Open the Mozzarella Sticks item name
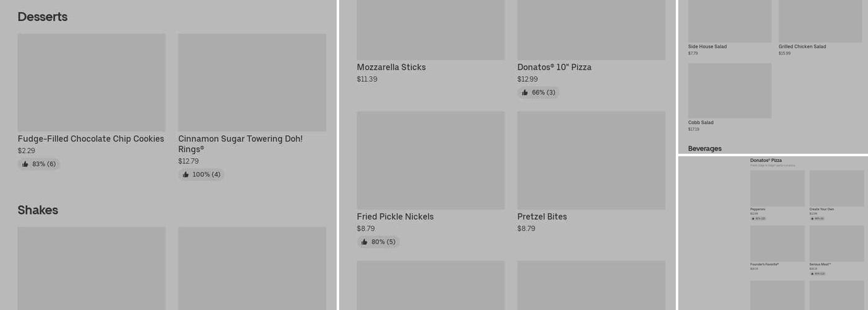Screen dimensions: 868x310 click(x=391, y=68)
